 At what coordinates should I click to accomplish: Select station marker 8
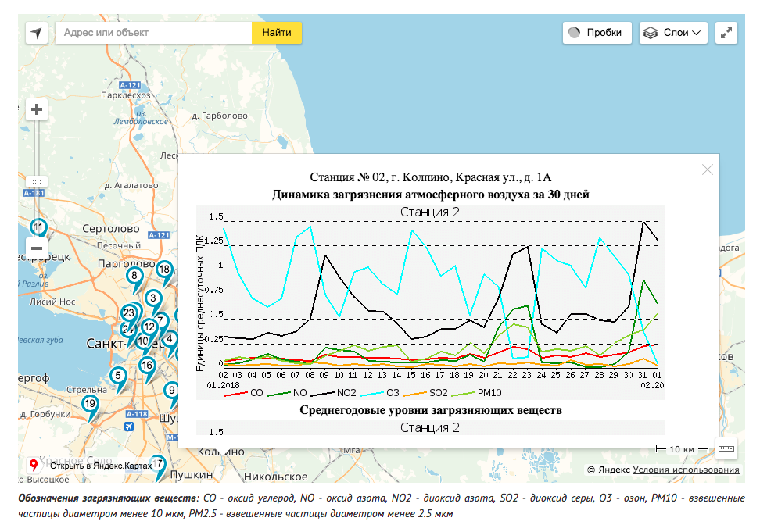tap(134, 277)
